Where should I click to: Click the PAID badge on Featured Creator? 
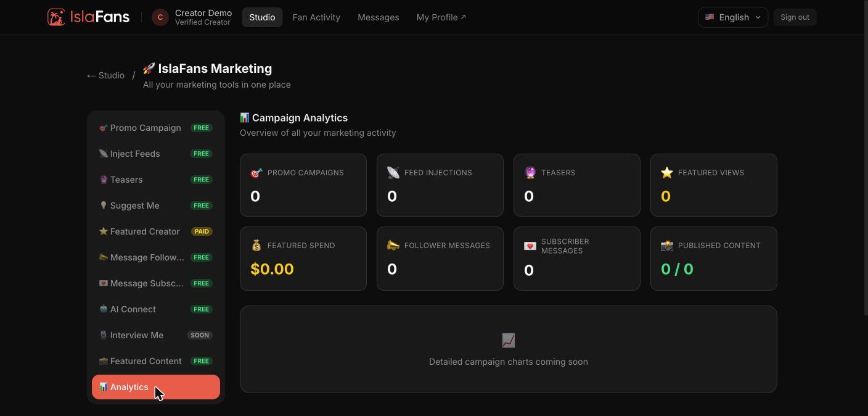[x=202, y=231]
